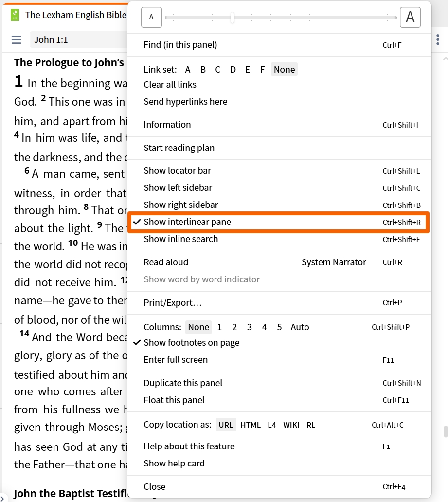Screen dimensions: 448x502
Task: Increase text size with large A button
Action: pos(410,17)
